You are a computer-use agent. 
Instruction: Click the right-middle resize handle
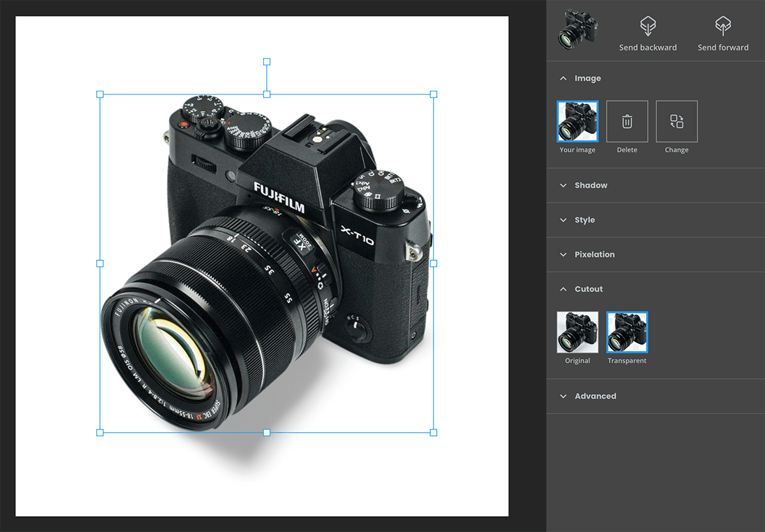433,264
